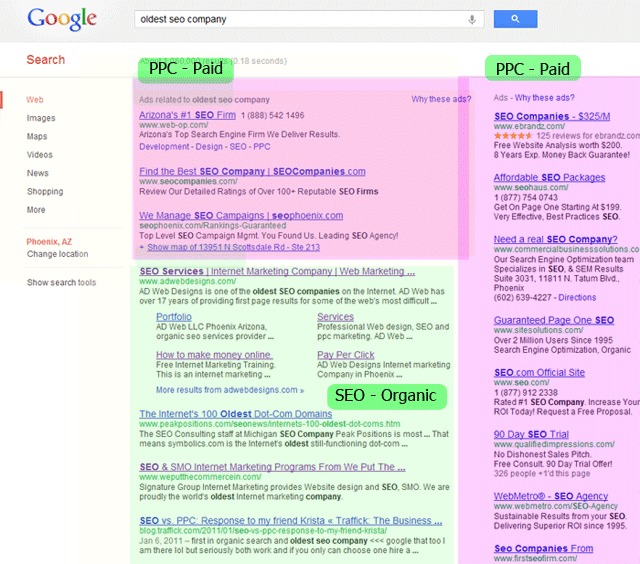Click the Change location link

(x=58, y=254)
